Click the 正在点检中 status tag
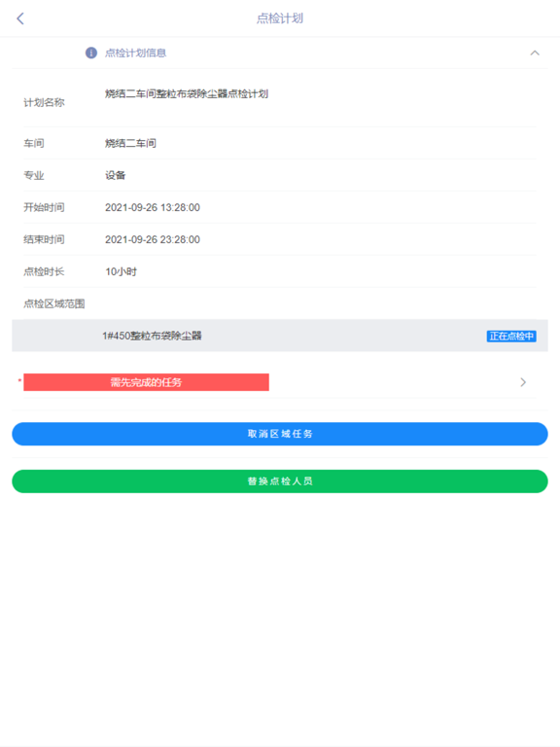Screen dimensions: 560x747 [x=511, y=336]
